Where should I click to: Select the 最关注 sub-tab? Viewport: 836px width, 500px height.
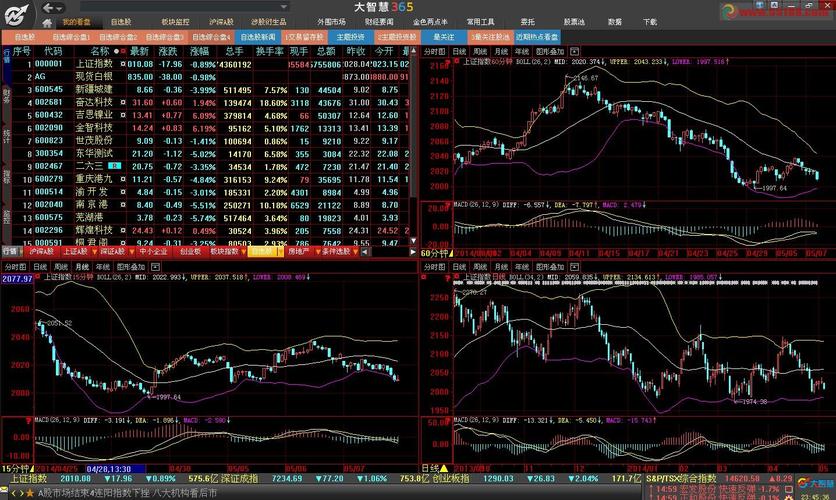tap(444, 37)
